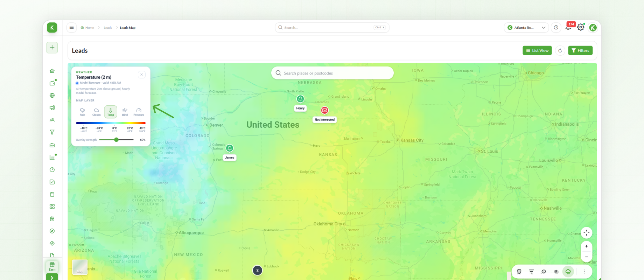
Task: Toggle the heatmap circles tool
Action: pyautogui.click(x=556, y=272)
